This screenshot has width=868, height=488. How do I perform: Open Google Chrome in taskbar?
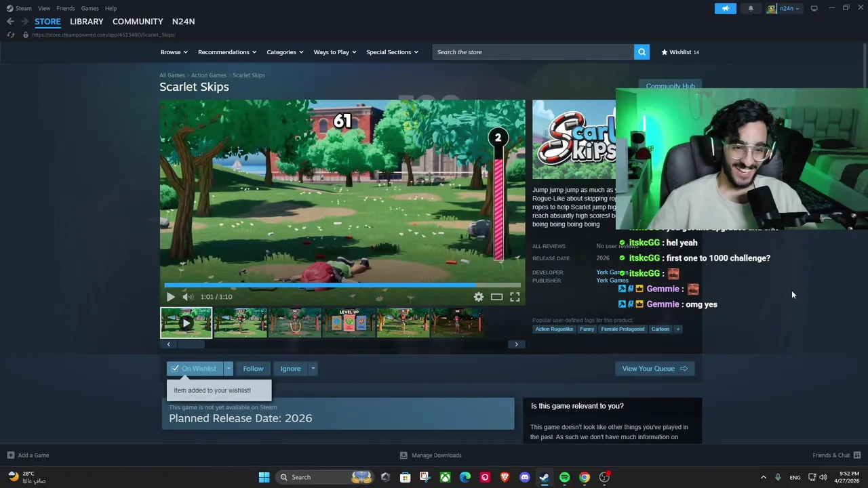click(584, 477)
